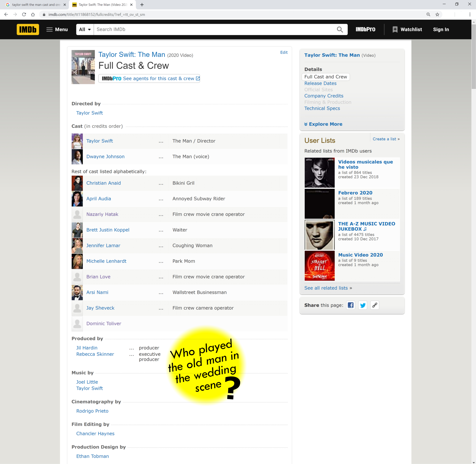Open Nazariy Hatak's page
This screenshot has height=464, width=476.
102,214
